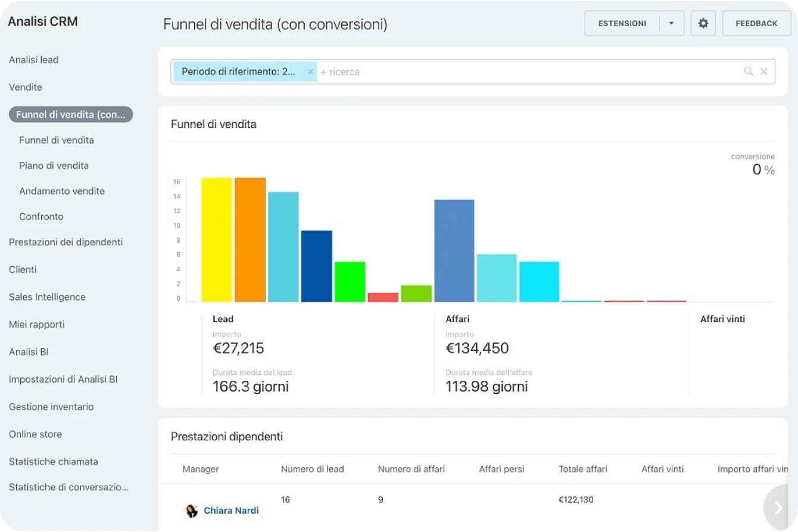Remove the Periodo di riferimento filter chip

click(x=310, y=71)
